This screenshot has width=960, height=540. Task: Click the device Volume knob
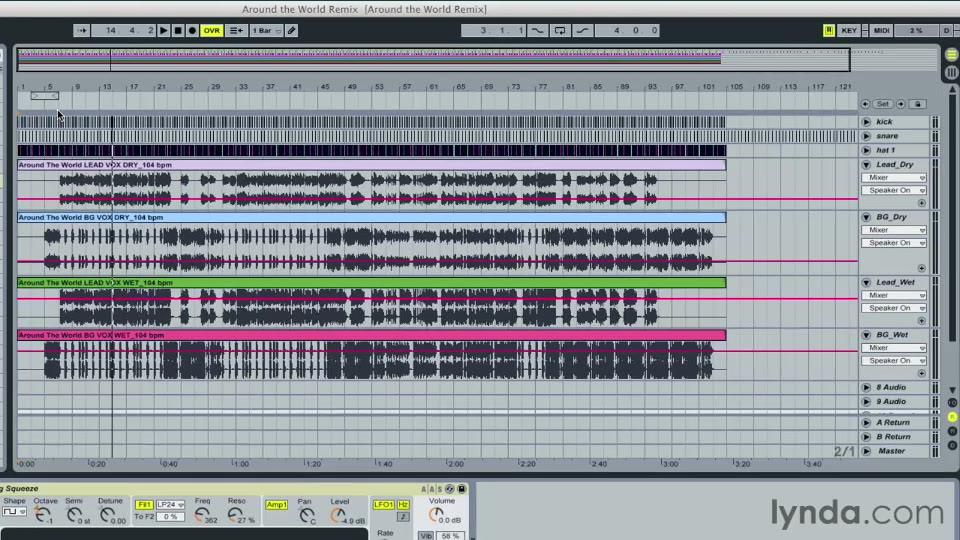click(x=436, y=516)
